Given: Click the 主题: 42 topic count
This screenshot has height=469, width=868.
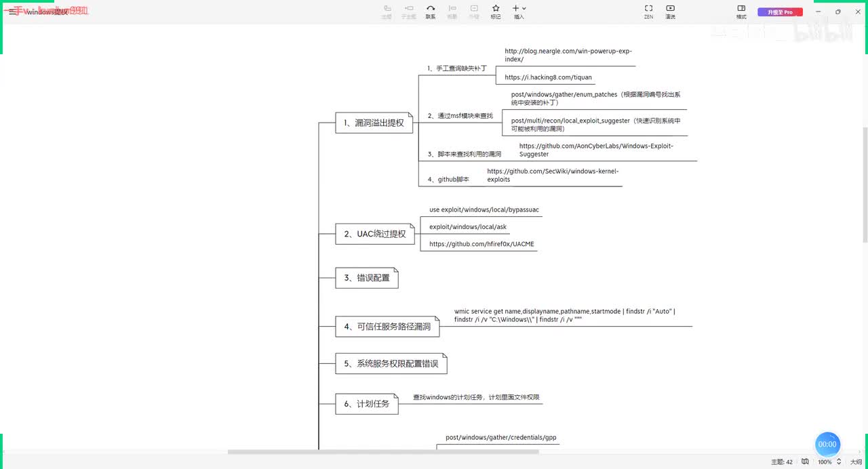Looking at the screenshot, I should click(781, 462).
